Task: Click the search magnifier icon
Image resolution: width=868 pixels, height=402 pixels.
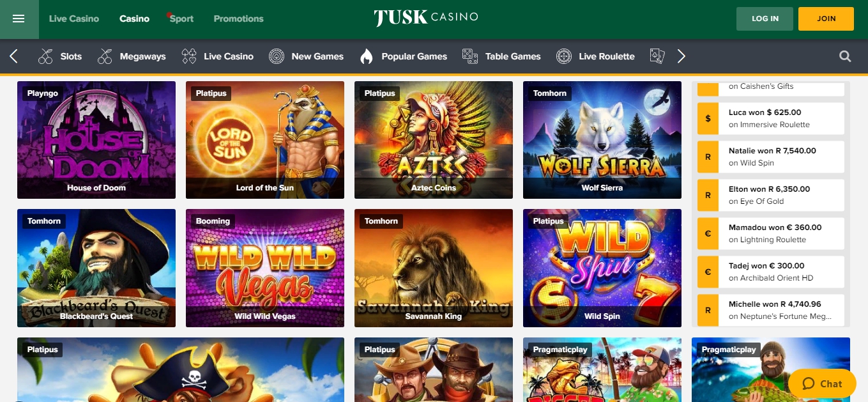Action: click(x=845, y=56)
